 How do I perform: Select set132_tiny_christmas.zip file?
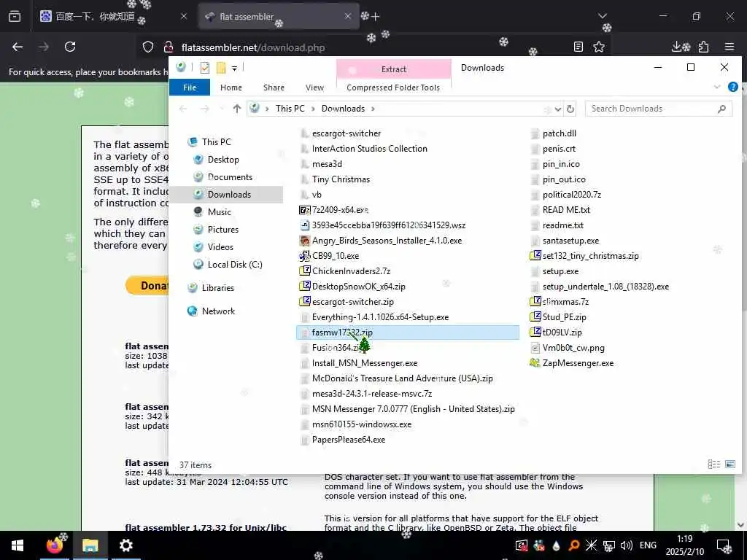590,256
